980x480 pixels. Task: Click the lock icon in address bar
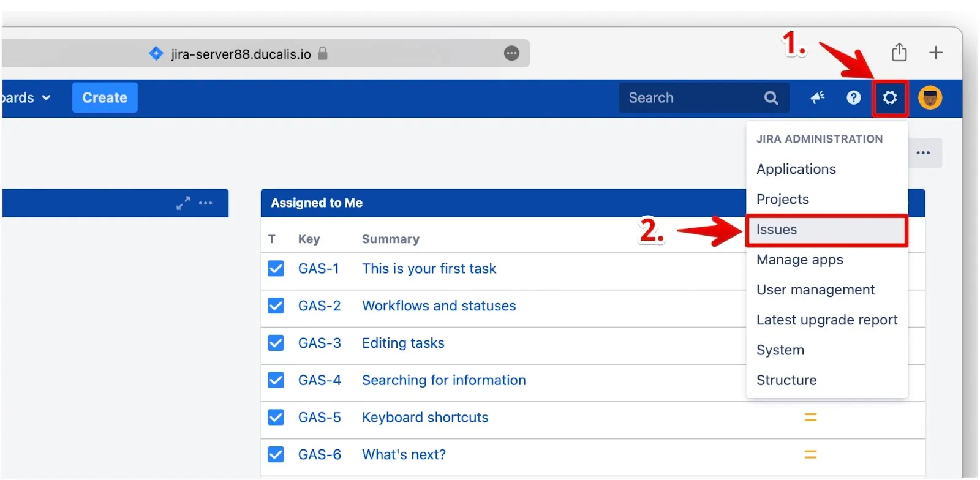tap(323, 53)
